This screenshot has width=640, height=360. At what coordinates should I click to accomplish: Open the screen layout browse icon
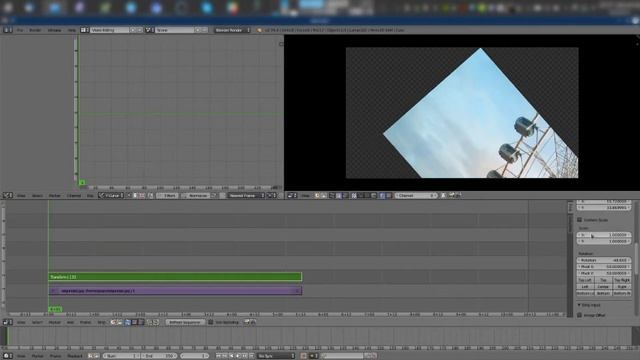pos(84,30)
